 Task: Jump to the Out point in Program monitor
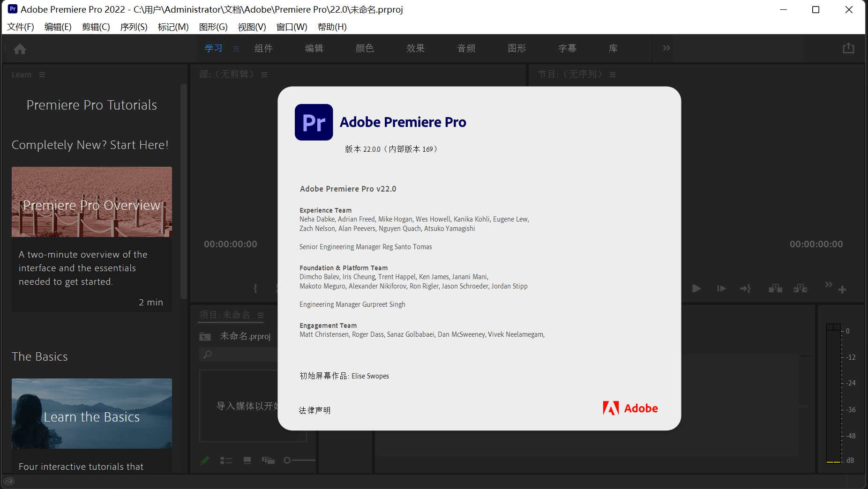click(x=745, y=289)
